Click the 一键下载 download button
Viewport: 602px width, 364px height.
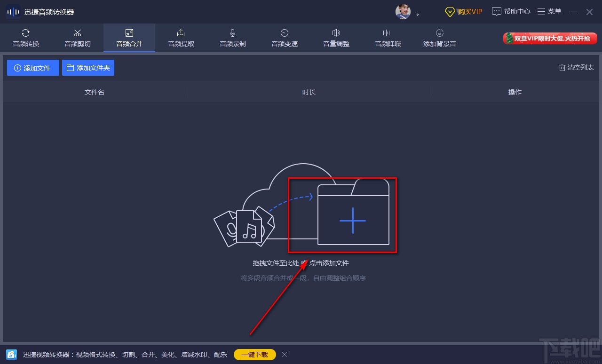(254, 355)
